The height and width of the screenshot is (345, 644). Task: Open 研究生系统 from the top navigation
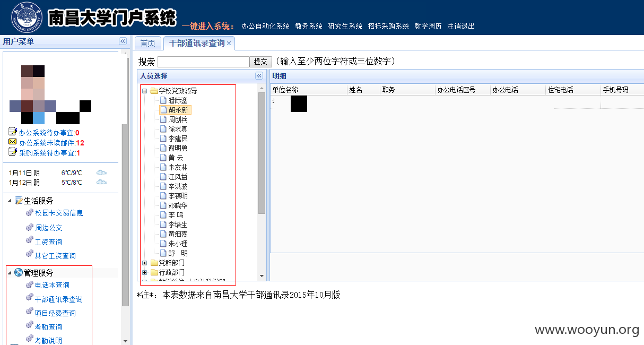click(345, 26)
